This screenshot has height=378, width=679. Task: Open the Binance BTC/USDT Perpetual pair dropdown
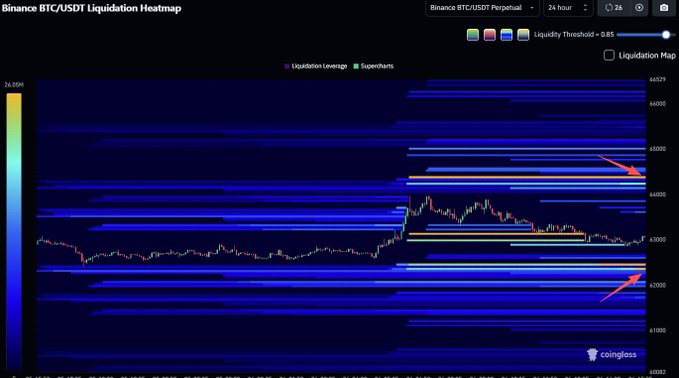point(482,8)
